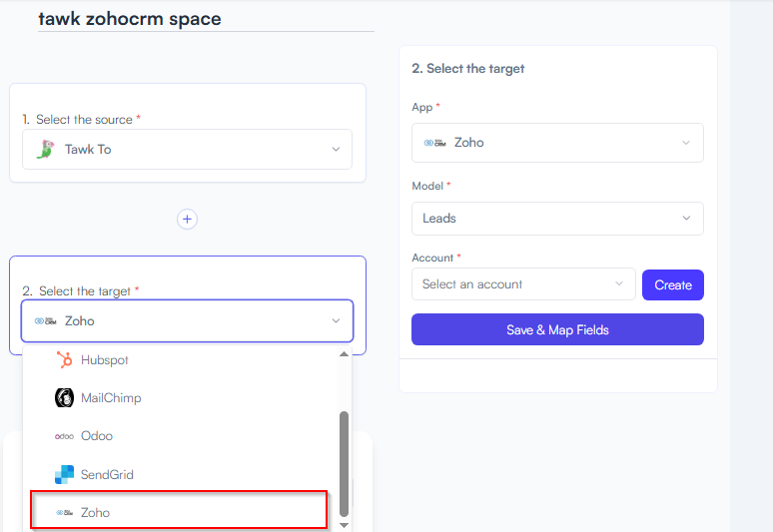773x532 pixels.
Task: Choose SendGrid from the target list
Action: (x=180, y=474)
